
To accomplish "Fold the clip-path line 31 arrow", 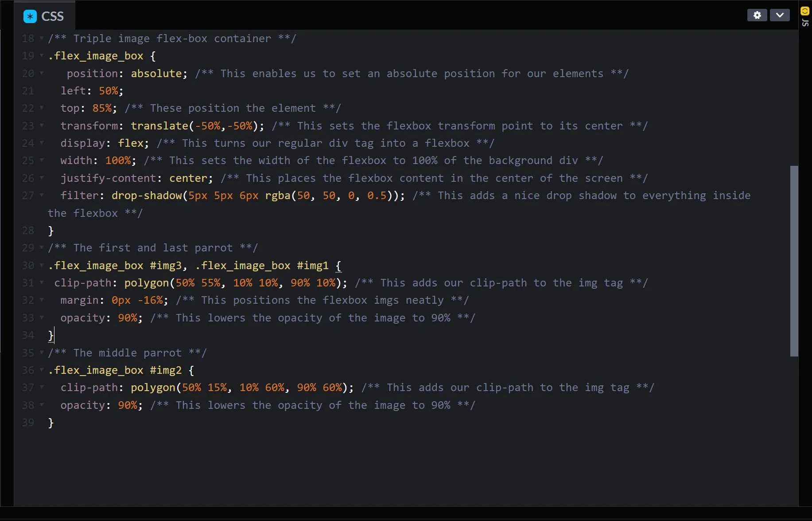I will tap(41, 282).
